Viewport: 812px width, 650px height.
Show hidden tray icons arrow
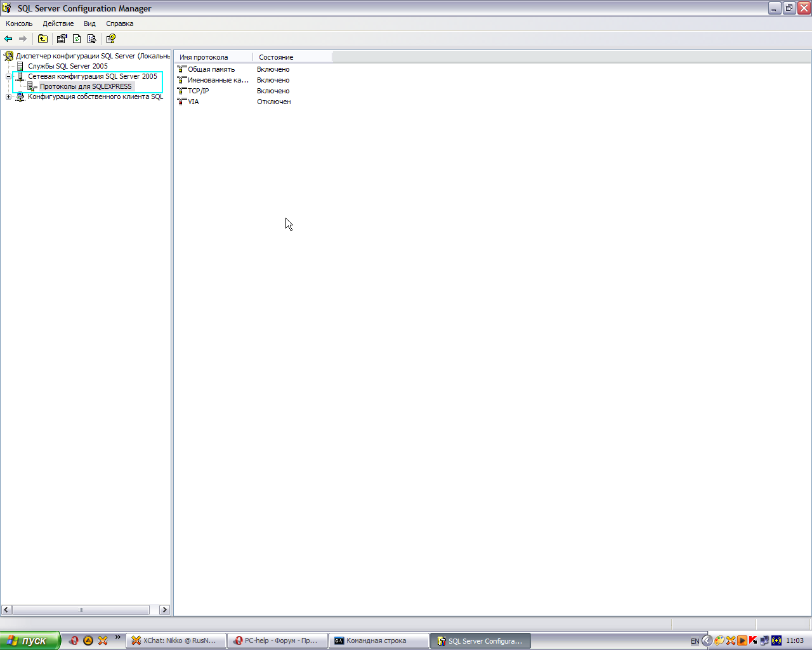point(707,640)
